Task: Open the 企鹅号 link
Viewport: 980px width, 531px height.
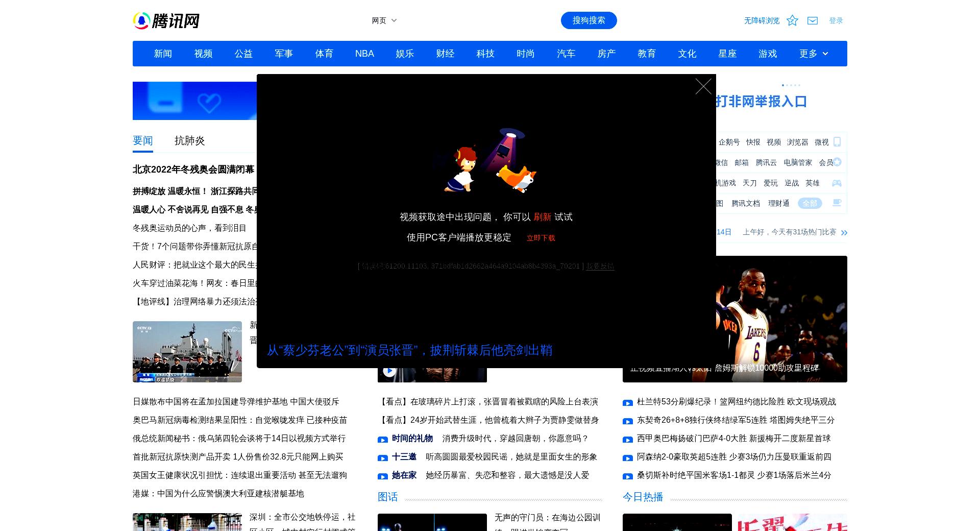Action: [729, 142]
